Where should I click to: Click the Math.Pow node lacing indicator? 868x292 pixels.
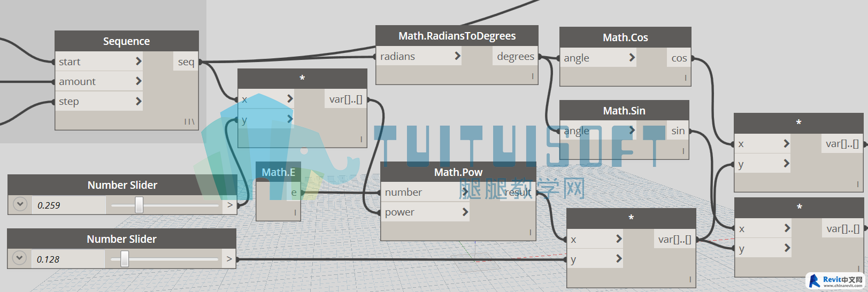[x=530, y=233]
